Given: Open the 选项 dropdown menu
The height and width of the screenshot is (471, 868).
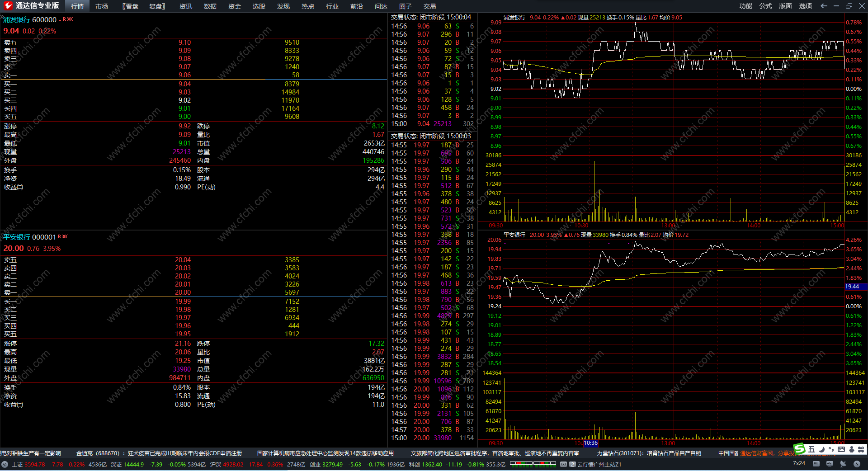Looking at the screenshot, I should [x=806, y=6].
